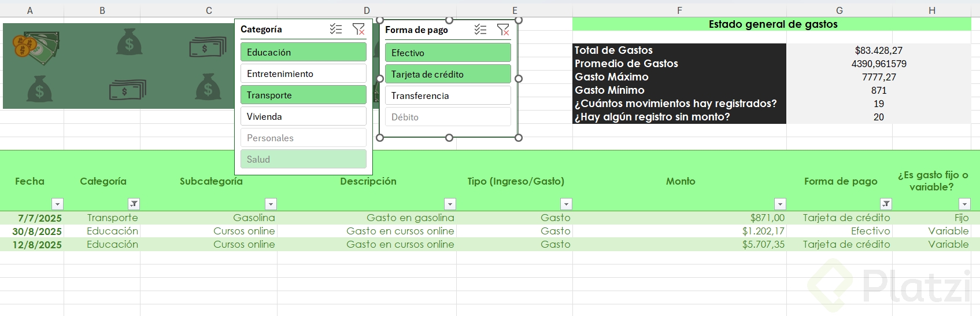
Task: Expand the Fecha column filter dropdown
Action: tap(57, 204)
